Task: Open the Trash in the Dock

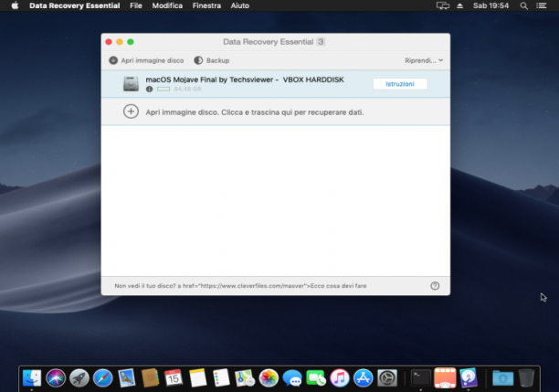Action: pyautogui.click(x=526, y=377)
